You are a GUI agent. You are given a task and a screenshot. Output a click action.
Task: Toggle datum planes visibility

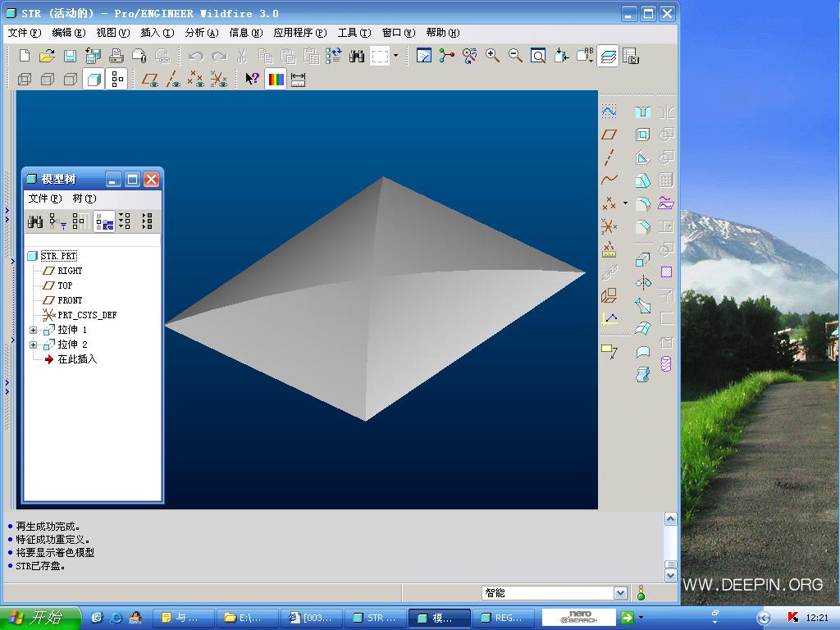[149, 80]
